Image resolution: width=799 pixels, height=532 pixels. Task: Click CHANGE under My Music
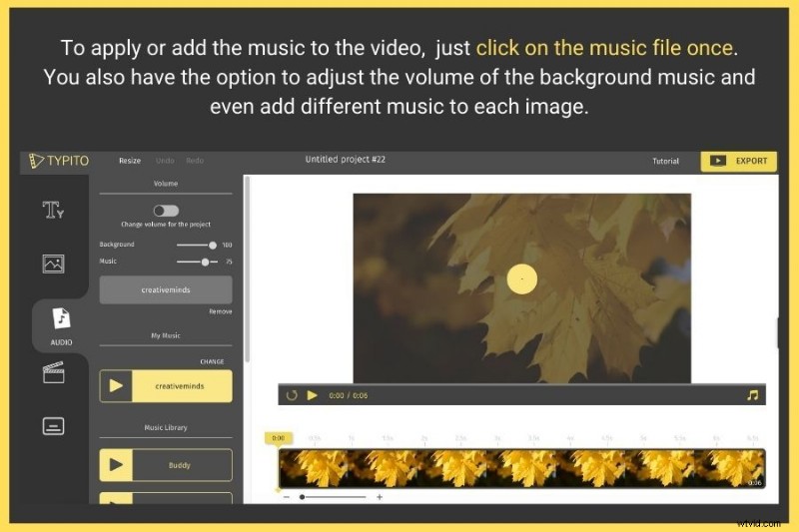point(212,361)
